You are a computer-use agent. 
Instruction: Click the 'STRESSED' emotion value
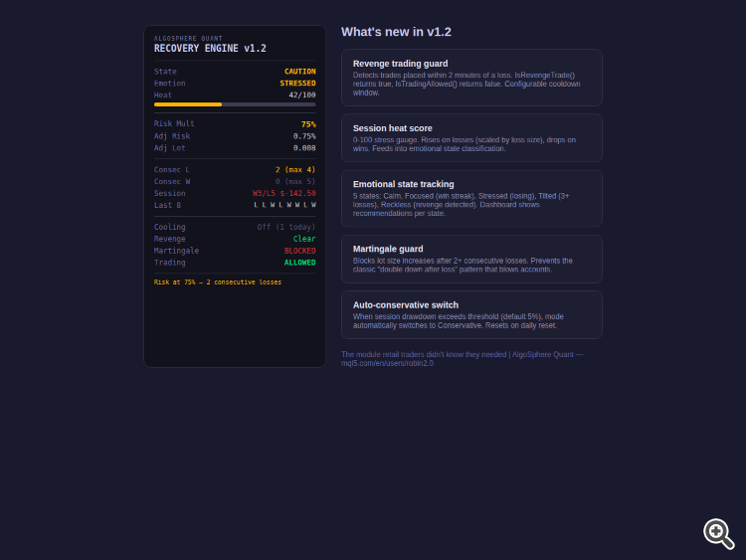point(297,84)
